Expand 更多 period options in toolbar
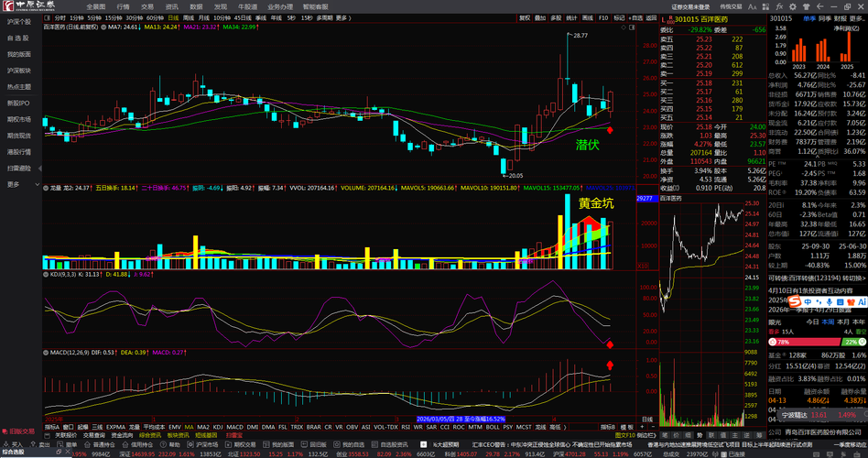This screenshot has height=458, width=868. coord(343,17)
